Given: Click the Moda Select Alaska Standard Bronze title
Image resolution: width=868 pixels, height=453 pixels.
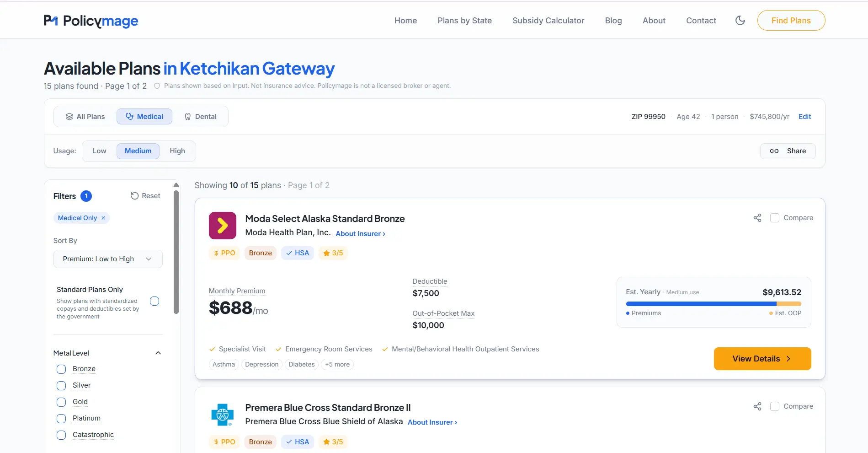Looking at the screenshot, I should pos(325,219).
